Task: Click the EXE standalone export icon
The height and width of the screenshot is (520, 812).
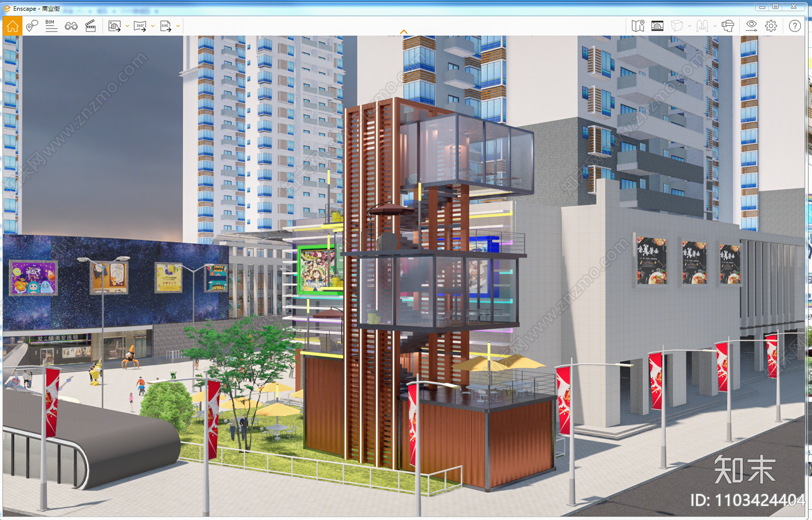Action: 165,26
